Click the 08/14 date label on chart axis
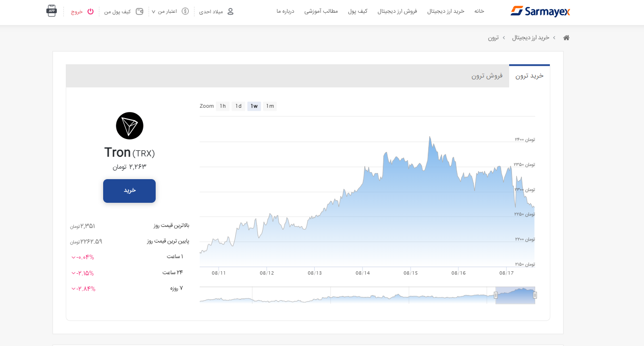 362,273
